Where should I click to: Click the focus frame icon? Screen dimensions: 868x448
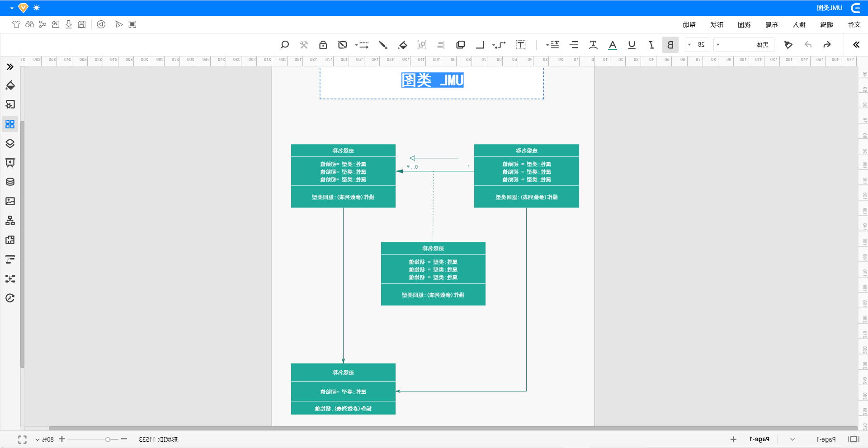132,24
